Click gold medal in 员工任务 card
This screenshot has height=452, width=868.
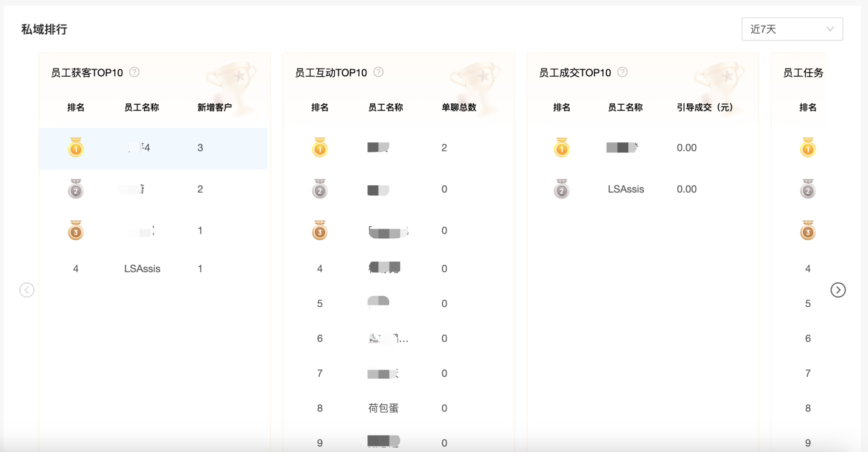click(x=808, y=148)
